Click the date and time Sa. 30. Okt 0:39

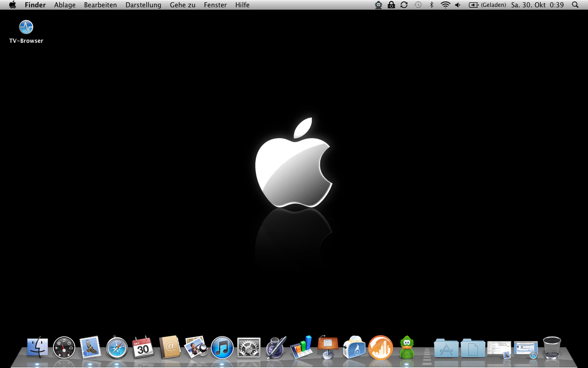tap(537, 5)
